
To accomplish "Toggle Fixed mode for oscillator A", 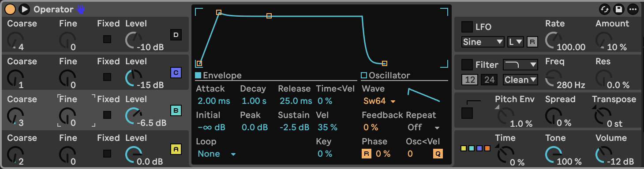I will click(x=107, y=154).
